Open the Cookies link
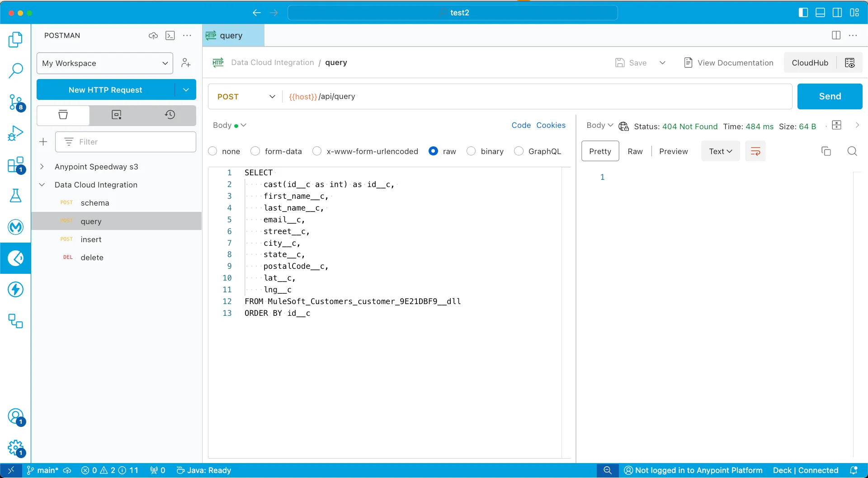This screenshot has width=868, height=478. click(551, 125)
